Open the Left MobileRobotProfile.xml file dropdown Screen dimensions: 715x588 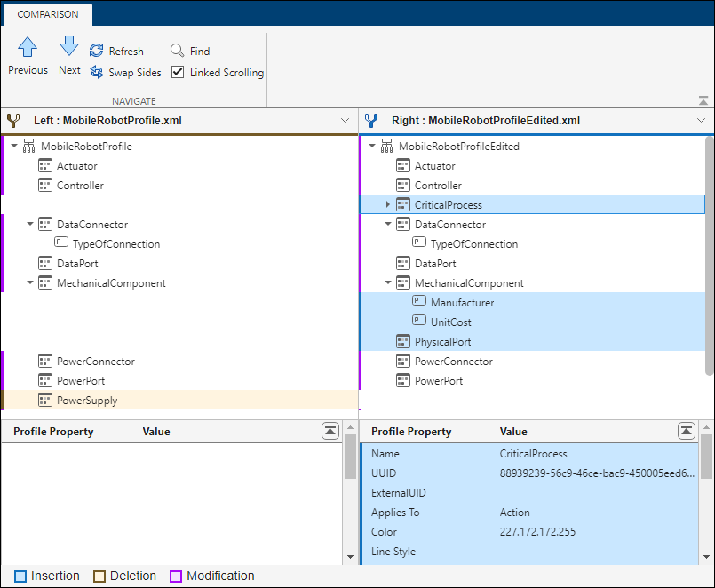(x=346, y=120)
